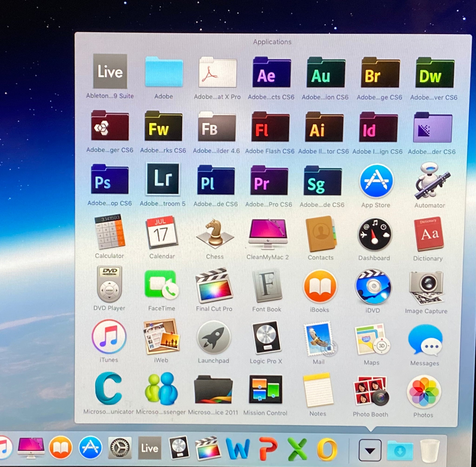Launch the Dictionary app
This screenshot has height=467, width=476.
click(429, 234)
